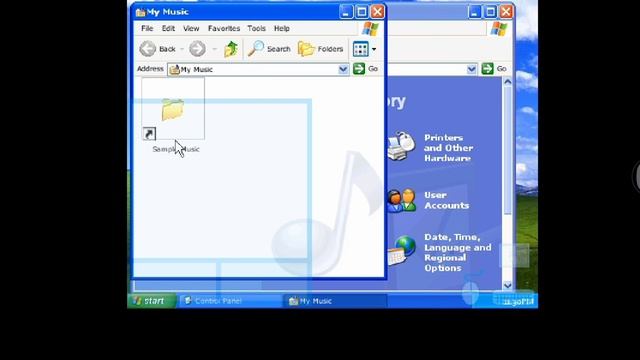Click Control Panel scrollbar up arrow
Image resolution: width=640 pixels, height=360 pixels.
508,82
